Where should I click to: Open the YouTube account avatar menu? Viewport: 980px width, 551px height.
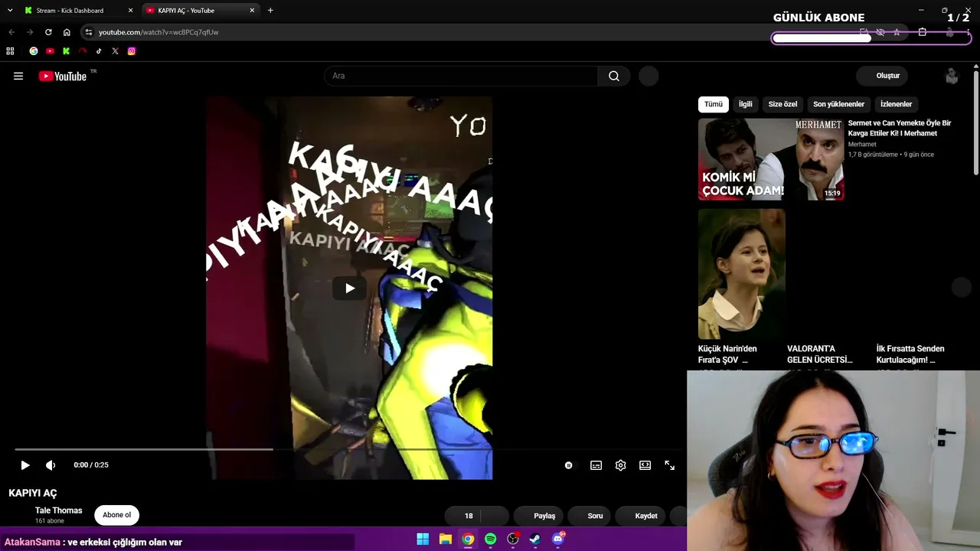tap(952, 76)
